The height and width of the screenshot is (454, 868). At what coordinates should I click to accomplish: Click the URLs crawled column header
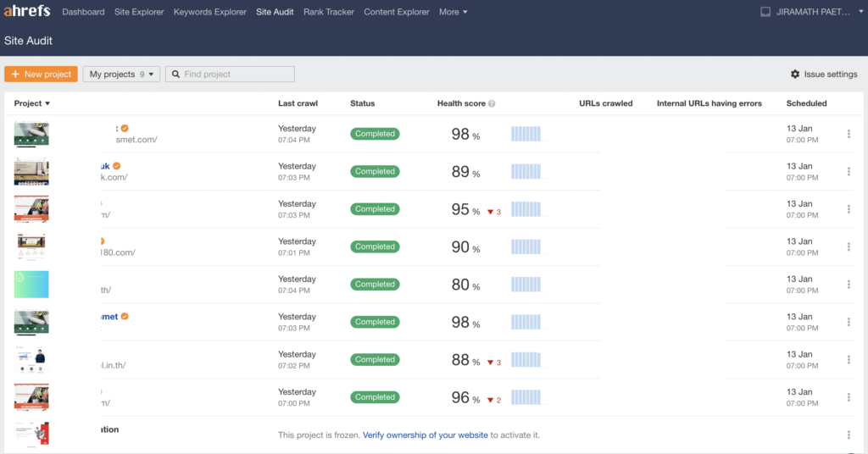tap(605, 103)
